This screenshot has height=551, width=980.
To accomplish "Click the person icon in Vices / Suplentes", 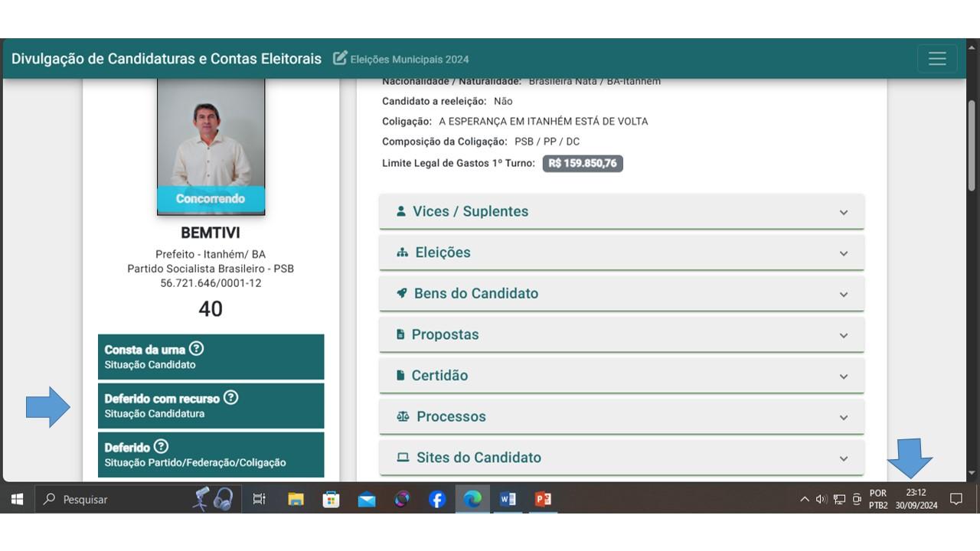I will [401, 210].
